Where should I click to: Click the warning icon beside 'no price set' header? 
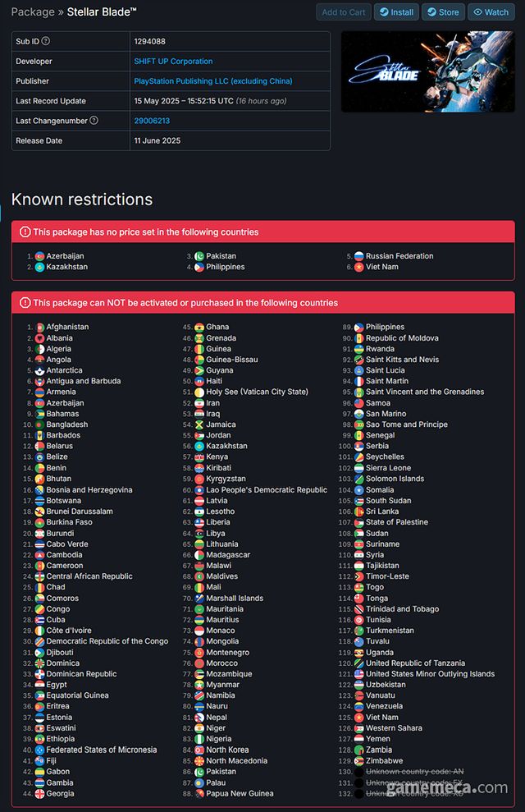[25, 232]
